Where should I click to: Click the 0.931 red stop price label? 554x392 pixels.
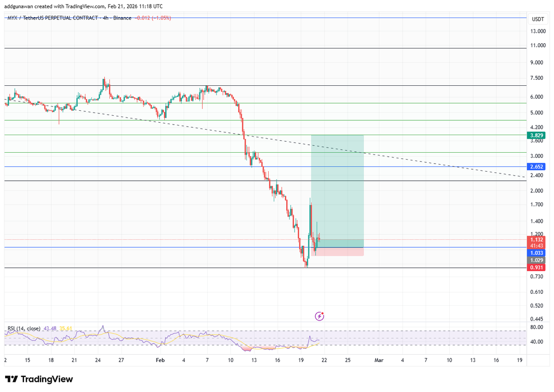[537, 267]
